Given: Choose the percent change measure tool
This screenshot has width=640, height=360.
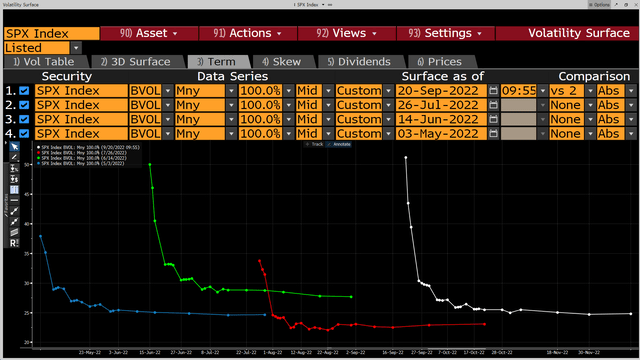Looking at the screenshot, I should (x=14, y=168).
